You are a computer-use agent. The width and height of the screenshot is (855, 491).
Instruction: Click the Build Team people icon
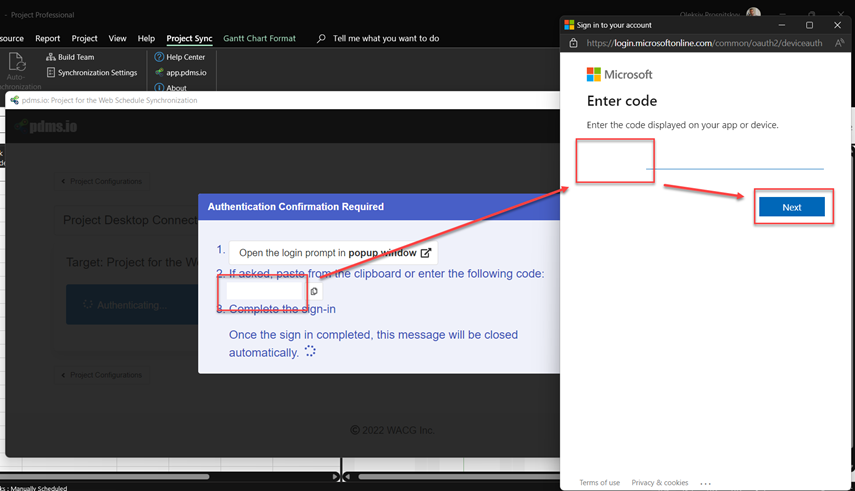tap(51, 57)
